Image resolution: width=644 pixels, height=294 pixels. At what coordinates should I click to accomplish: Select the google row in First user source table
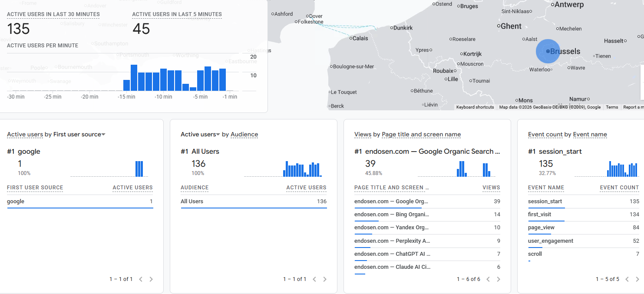click(80, 202)
